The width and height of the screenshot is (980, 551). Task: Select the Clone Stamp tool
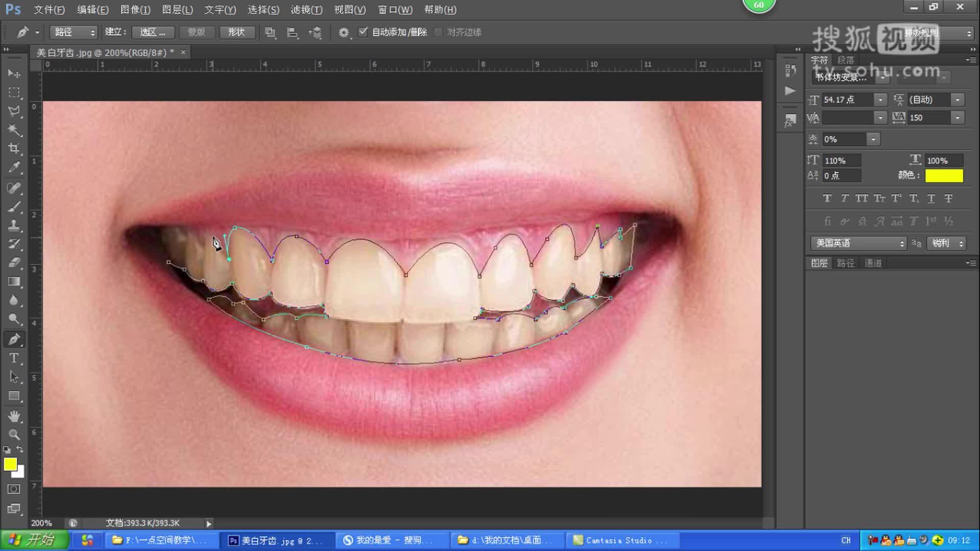(14, 225)
